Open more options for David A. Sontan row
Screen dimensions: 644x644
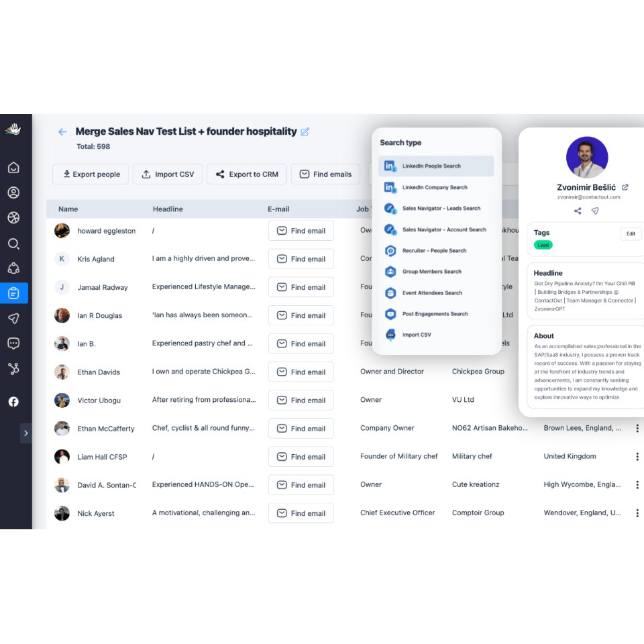coord(637,485)
